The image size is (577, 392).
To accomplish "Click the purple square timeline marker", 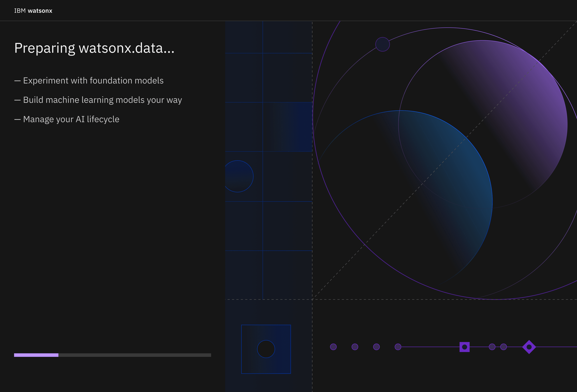I will tap(464, 347).
